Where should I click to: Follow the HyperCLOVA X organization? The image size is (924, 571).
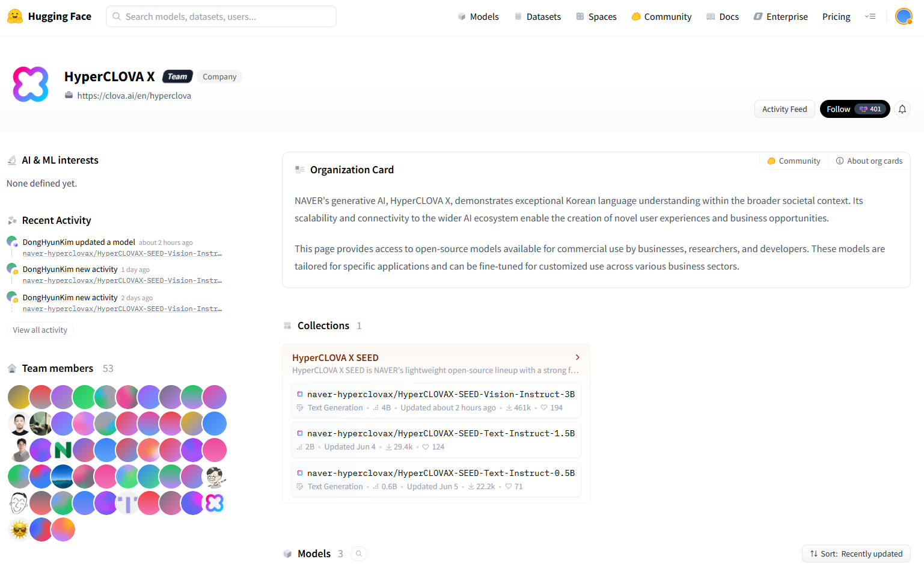854,109
